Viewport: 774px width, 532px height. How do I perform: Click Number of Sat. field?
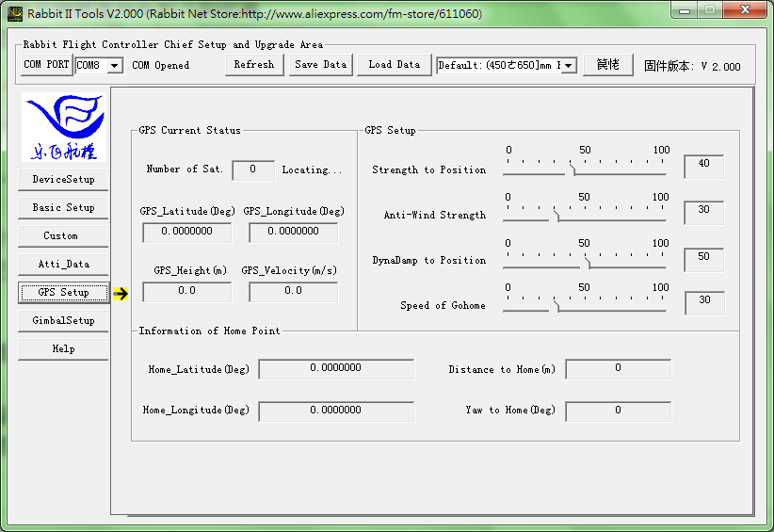(x=253, y=170)
